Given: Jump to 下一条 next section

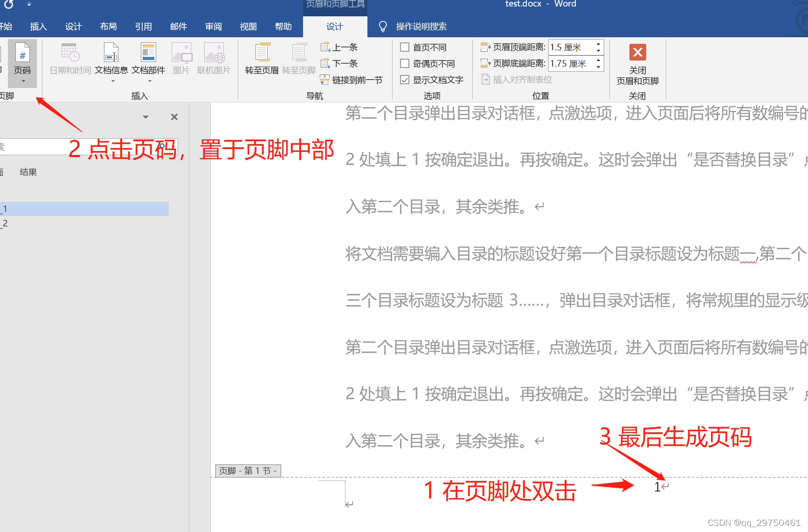Looking at the screenshot, I should (339, 63).
